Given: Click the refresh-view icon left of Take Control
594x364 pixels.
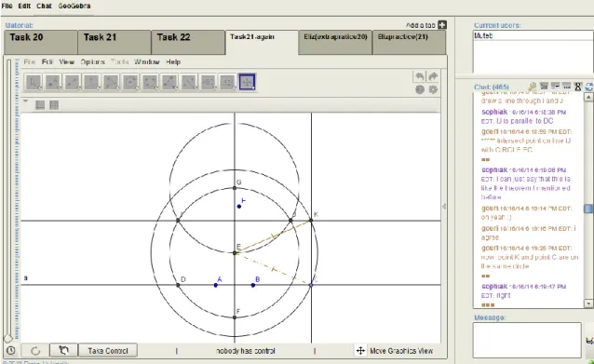Looking at the screenshot, I should click(x=63, y=351).
